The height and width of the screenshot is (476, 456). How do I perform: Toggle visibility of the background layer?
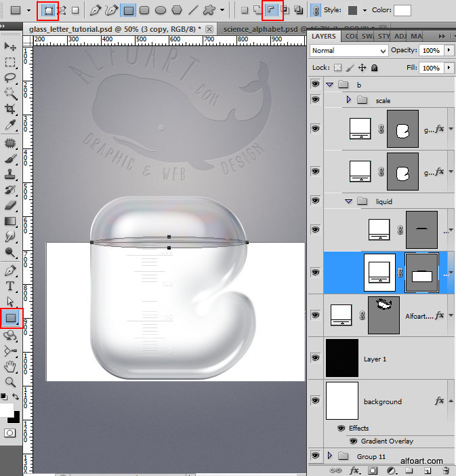tap(315, 401)
